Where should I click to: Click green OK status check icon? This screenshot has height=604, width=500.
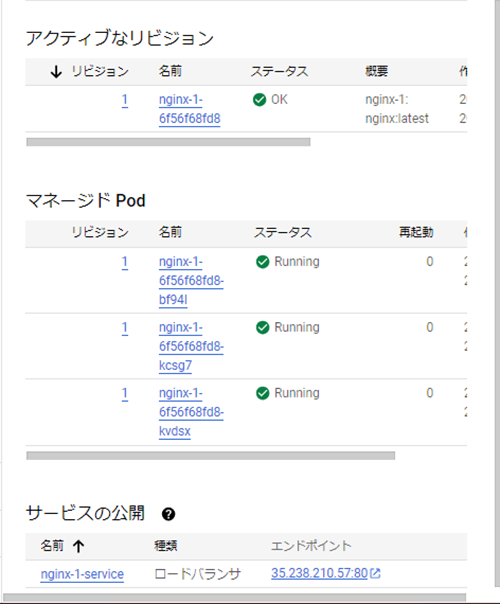(260, 100)
